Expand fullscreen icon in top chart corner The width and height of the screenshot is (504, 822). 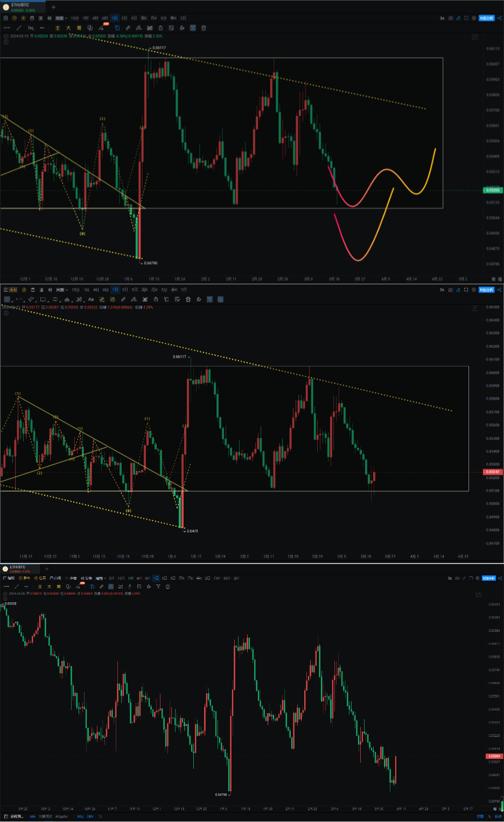click(x=475, y=37)
